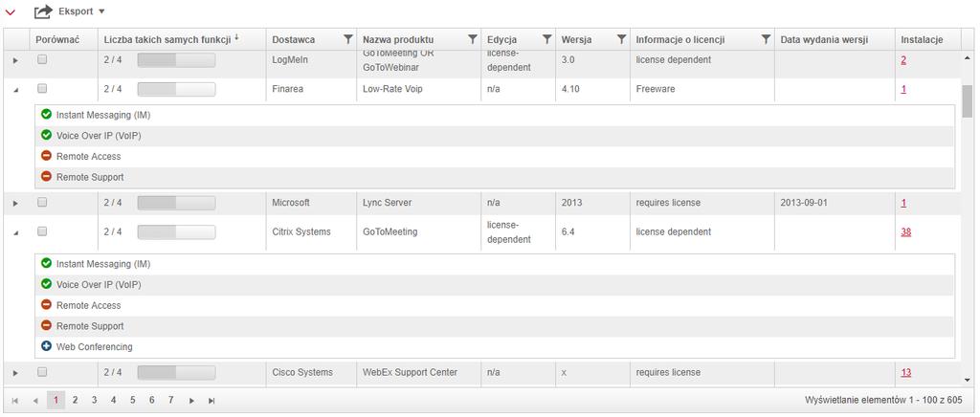This screenshot has width=980, height=417.
Task: Open installations link 13 for WebEx Support Center
Action: (x=905, y=372)
